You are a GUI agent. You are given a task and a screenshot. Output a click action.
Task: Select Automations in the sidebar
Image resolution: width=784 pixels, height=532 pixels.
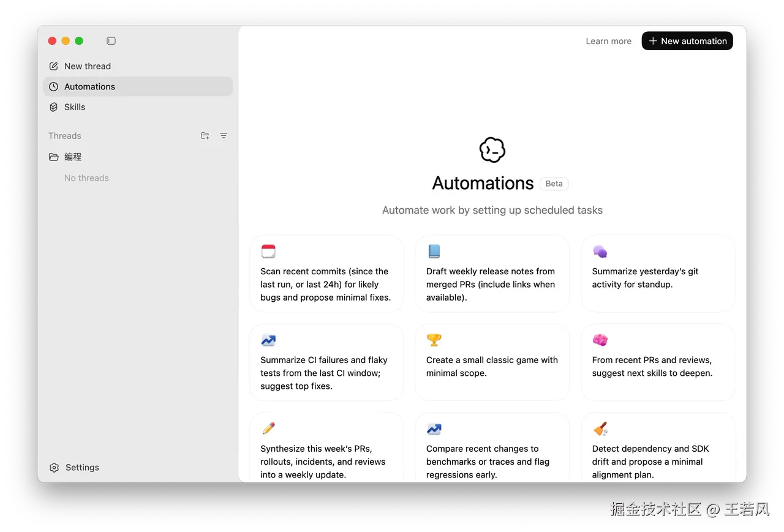click(x=138, y=86)
